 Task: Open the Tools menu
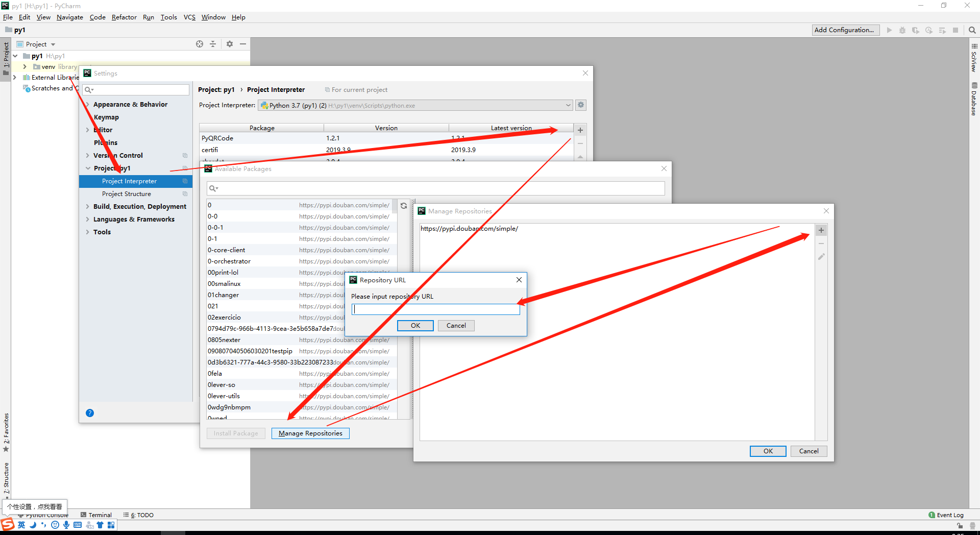click(168, 17)
